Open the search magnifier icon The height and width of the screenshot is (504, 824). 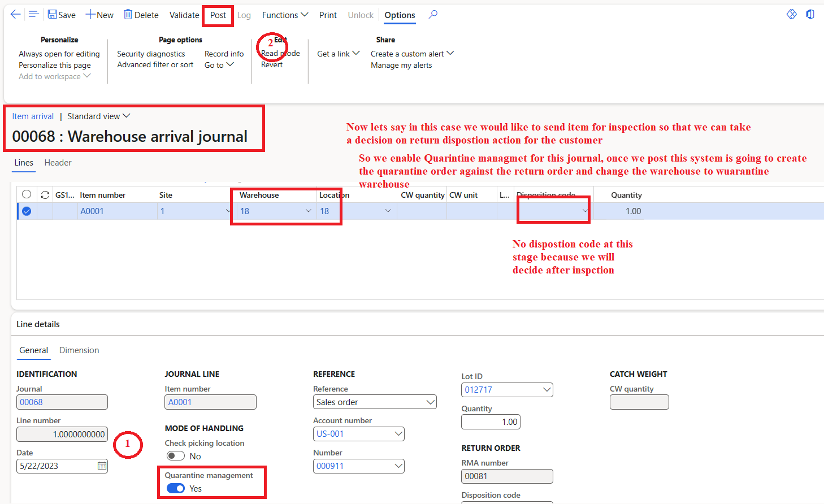(x=433, y=15)
